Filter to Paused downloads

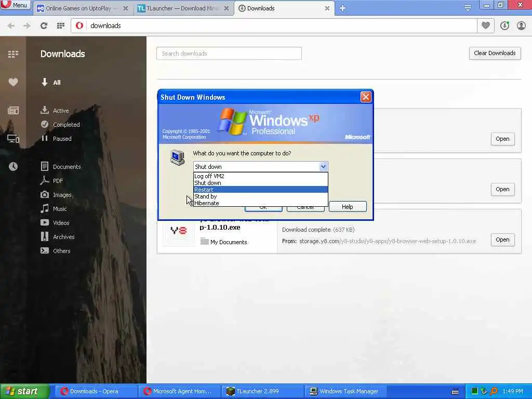tap(56, 138)
